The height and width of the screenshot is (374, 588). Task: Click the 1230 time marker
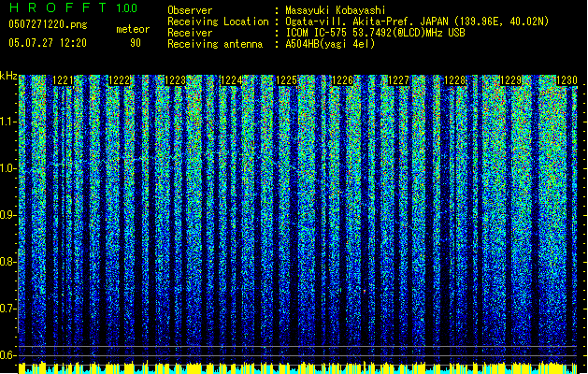coord(566,80)
